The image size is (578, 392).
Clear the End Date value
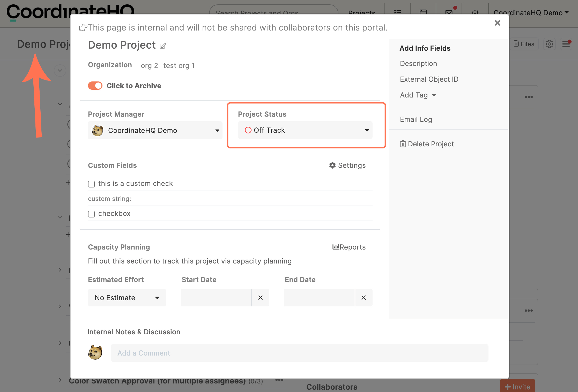[364, 298]
